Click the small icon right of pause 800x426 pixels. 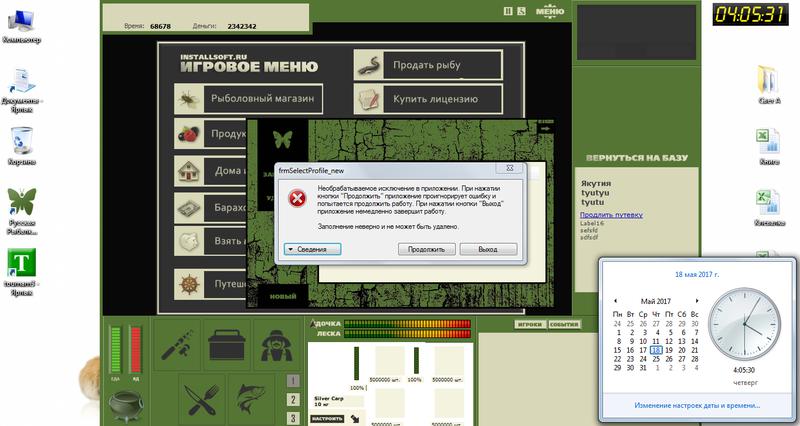tap(521, 11)
